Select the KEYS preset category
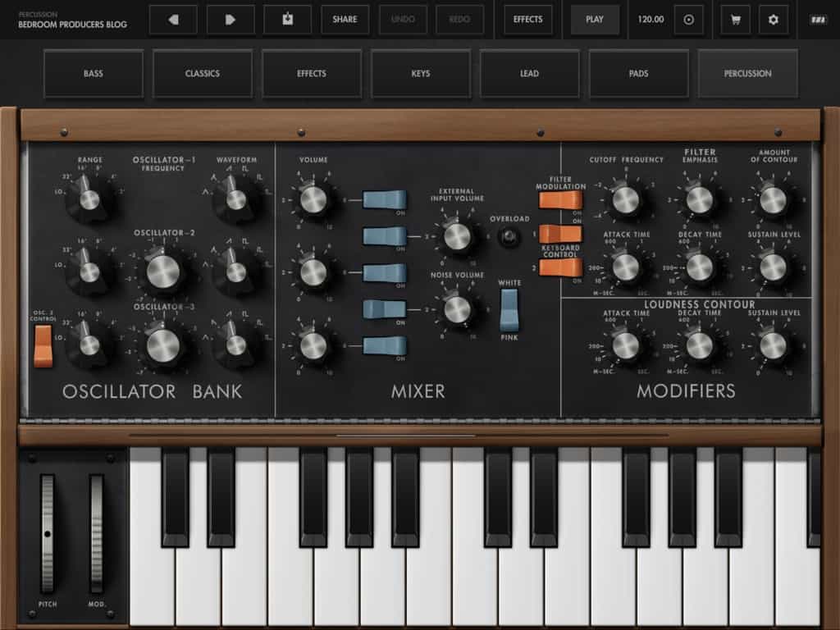840x630 pixels. click(421, 73)
